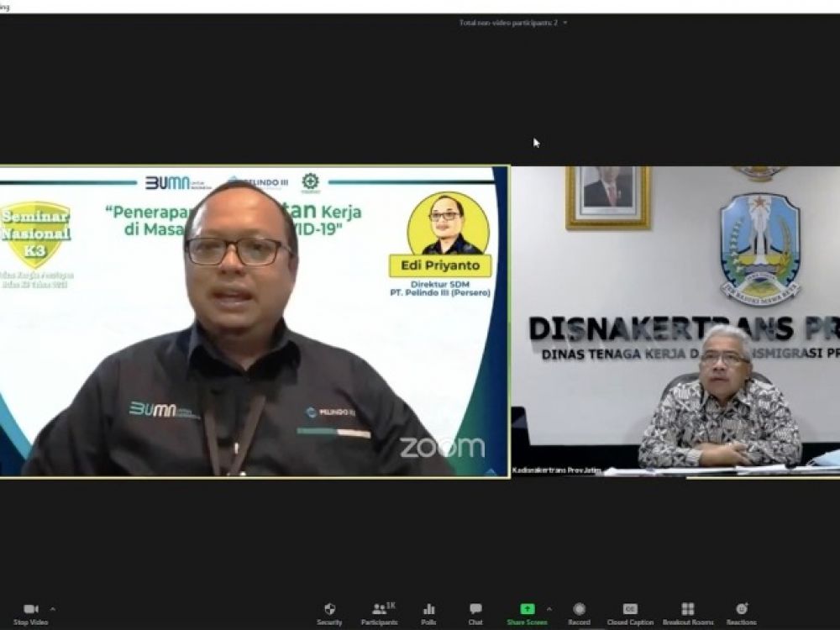Expand the Total non-video participants dropdown
Screen dimensions: 840x630
pos(565,23)
